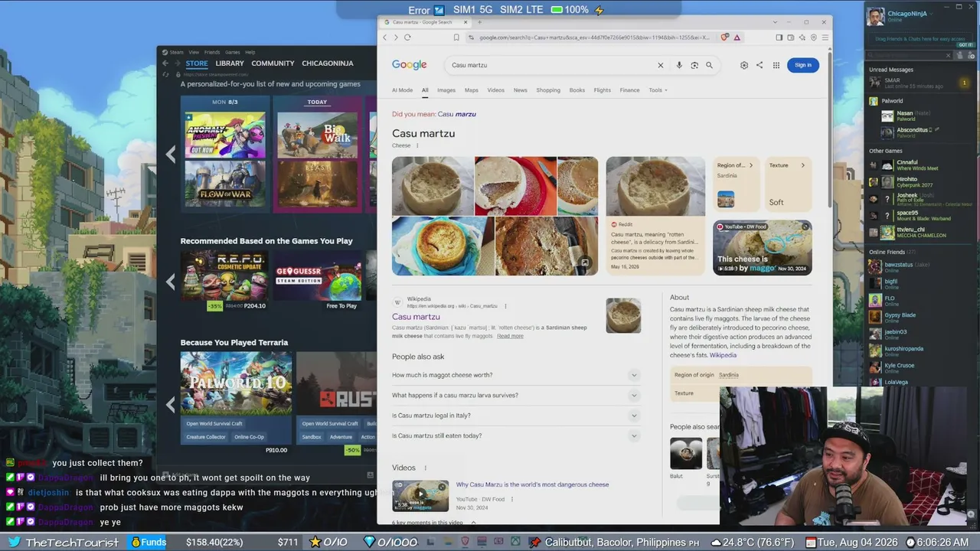This screenshot has height=551, width=980.
Task: Open the Palworld 1.0 game thumbnail
Action: point(236,384)
